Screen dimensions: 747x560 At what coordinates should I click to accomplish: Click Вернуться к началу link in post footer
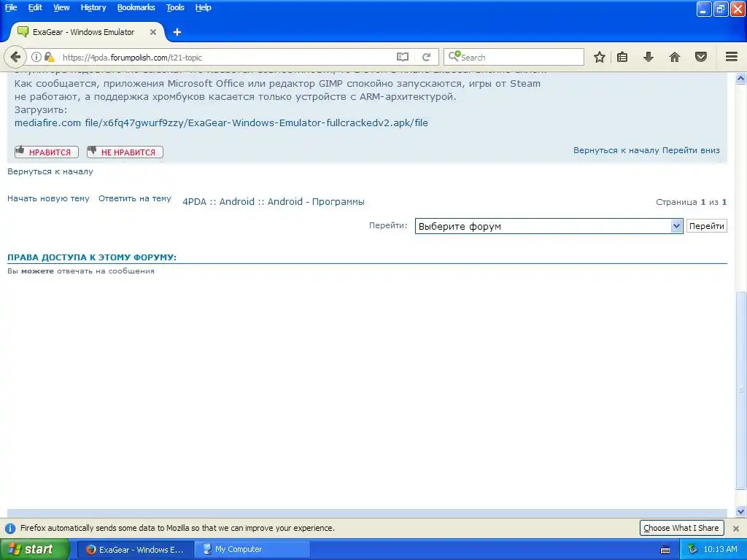616,150
